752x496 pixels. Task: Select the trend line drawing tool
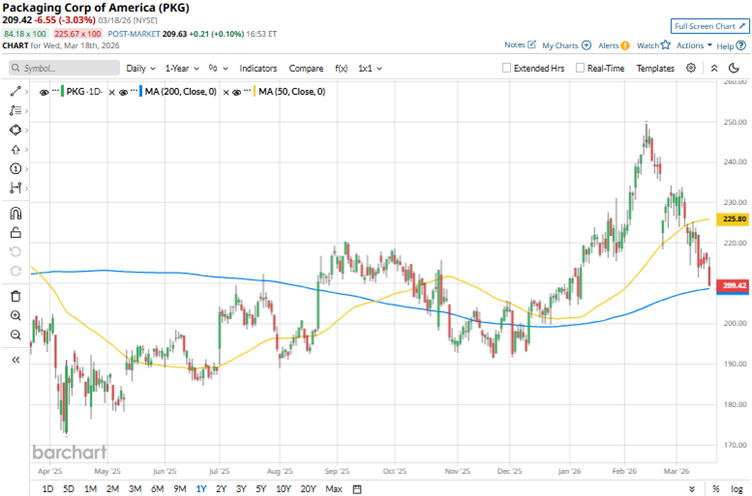[x=15, y=91]
